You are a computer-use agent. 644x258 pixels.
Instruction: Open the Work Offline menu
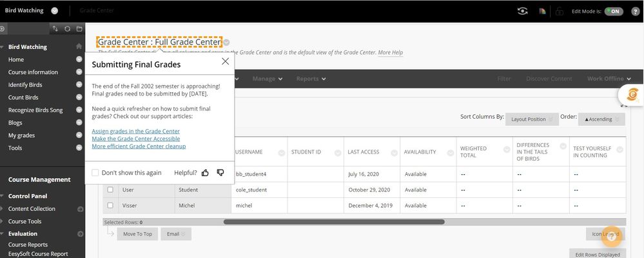(609, 79)
